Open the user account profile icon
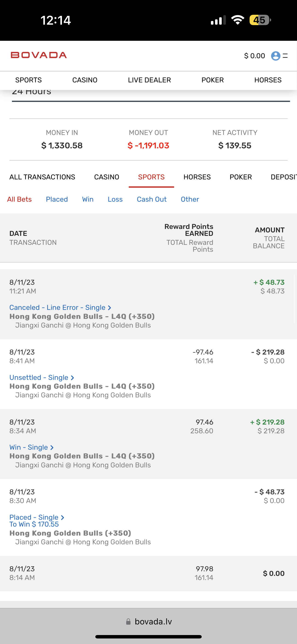Image resolution: width=297 pixels, height=644 pixels. point(276,56)
